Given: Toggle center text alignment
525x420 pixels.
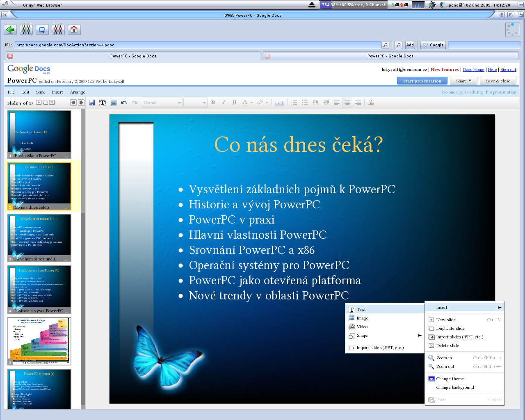Looking at the screenshot, I should (x=347, y=103).
